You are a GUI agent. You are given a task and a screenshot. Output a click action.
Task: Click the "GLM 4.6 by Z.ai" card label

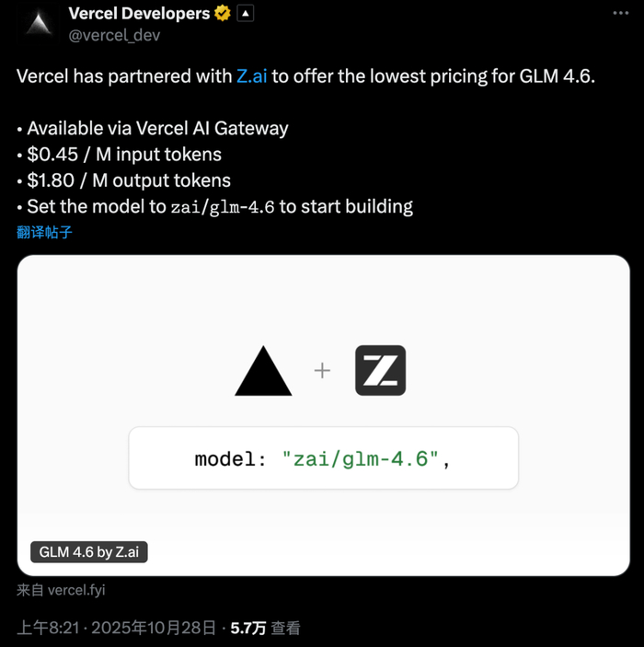88,552
